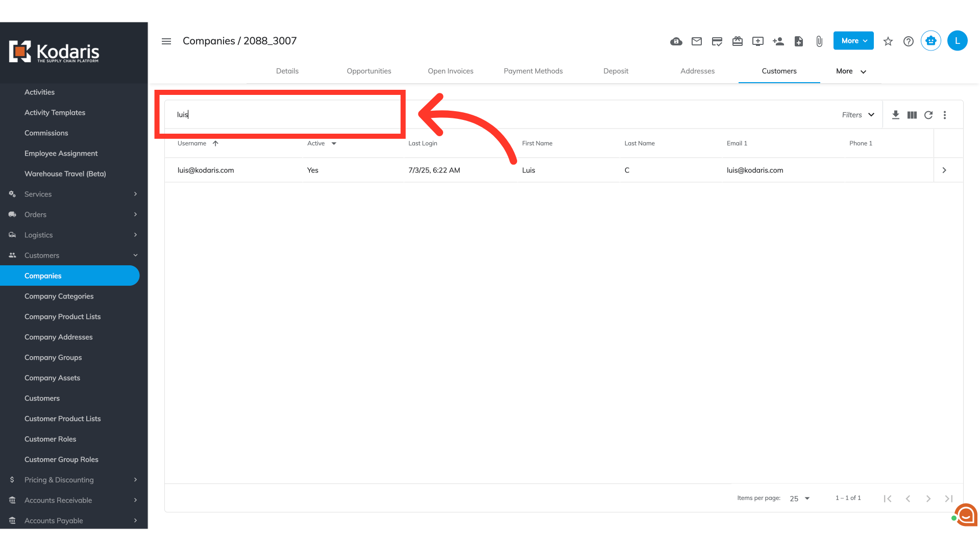
Task: Change items per page dropdown
Action: coord(800,498)
